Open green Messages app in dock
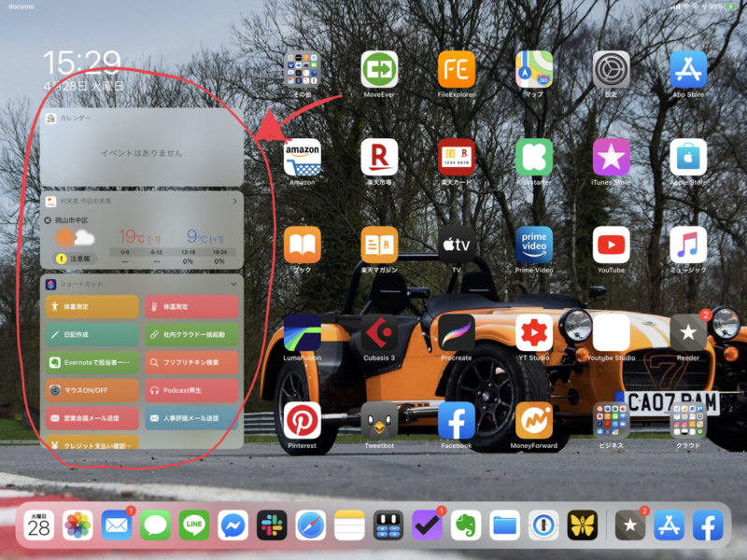Image resolution: width=747 pixels, height=560 pixels. [x=155, y=525]
